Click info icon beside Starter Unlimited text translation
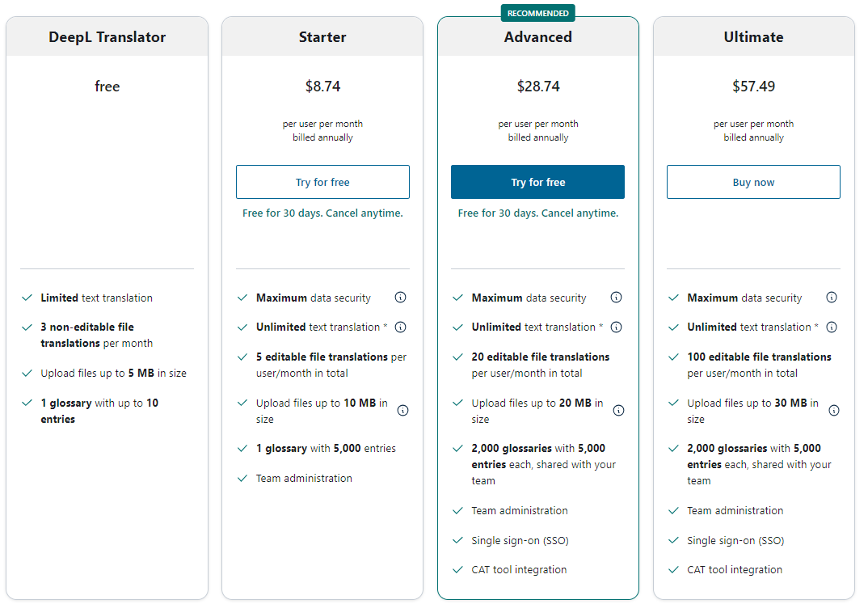The width and height of the screenshot is (868, 604). (400, 327)
